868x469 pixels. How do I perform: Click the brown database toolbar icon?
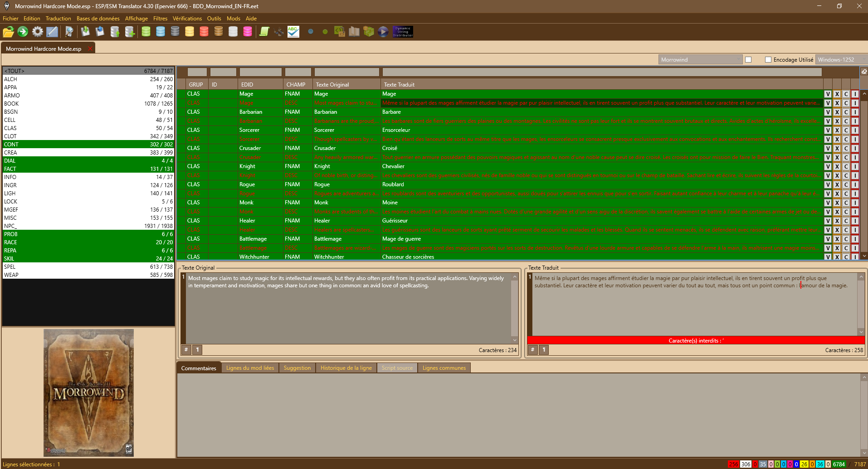[219, 32]
